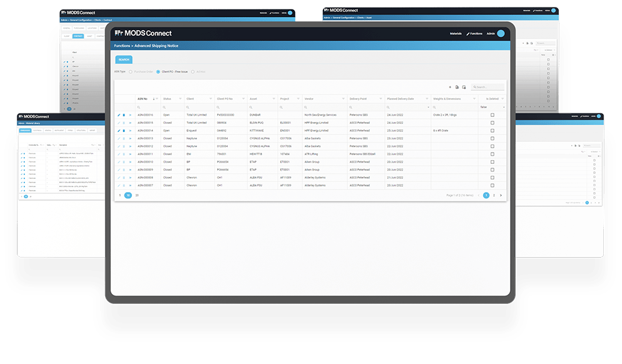Click the delete icon for ASN-000014

click(x=124, y=131)
